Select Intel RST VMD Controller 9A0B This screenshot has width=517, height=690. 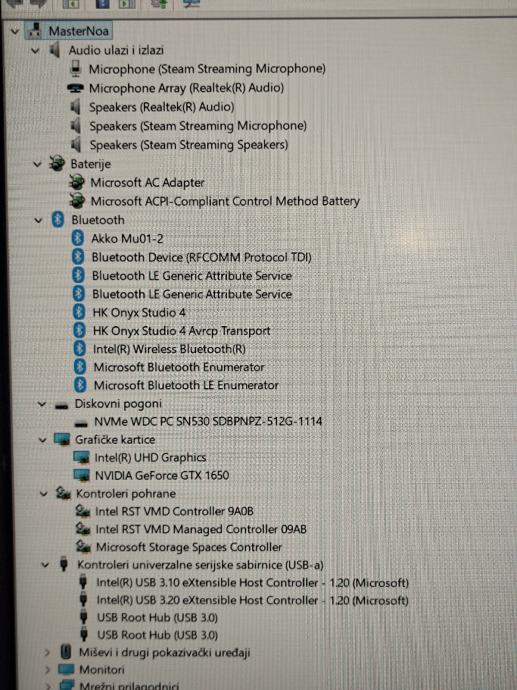click(x=174, y=511)
